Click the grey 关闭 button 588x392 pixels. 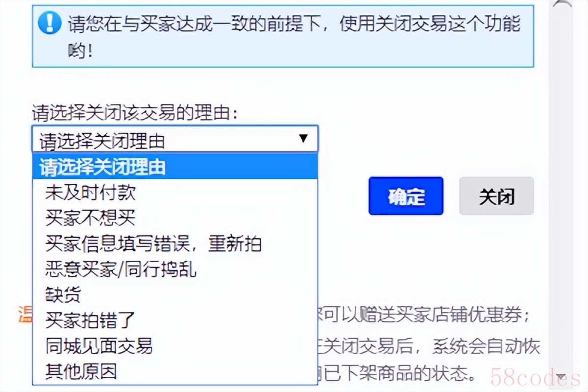[496, 196]
